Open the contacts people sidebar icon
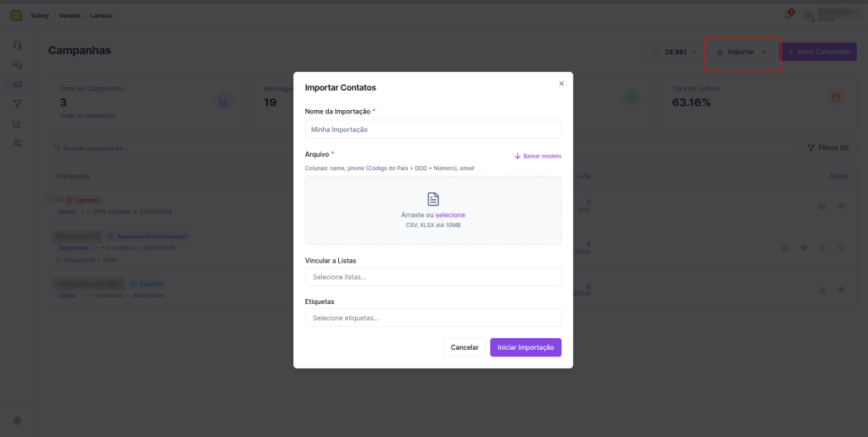868x437 pixels. coord(17,144)
